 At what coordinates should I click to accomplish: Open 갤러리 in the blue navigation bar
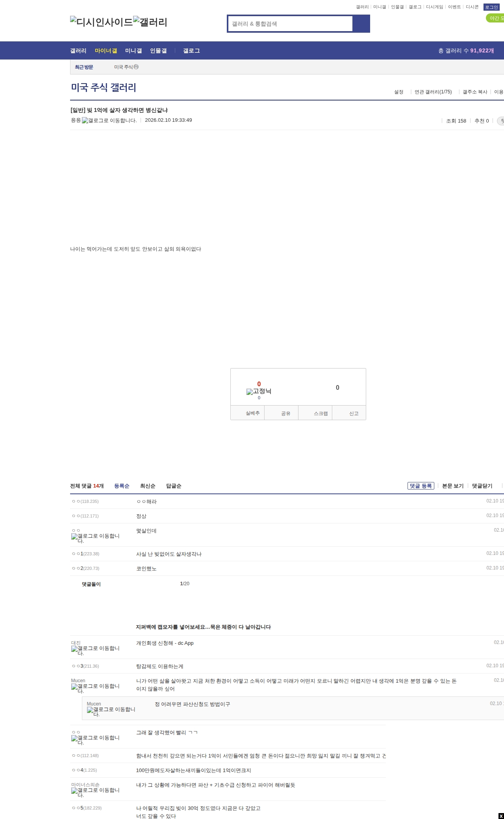[78, 51]
